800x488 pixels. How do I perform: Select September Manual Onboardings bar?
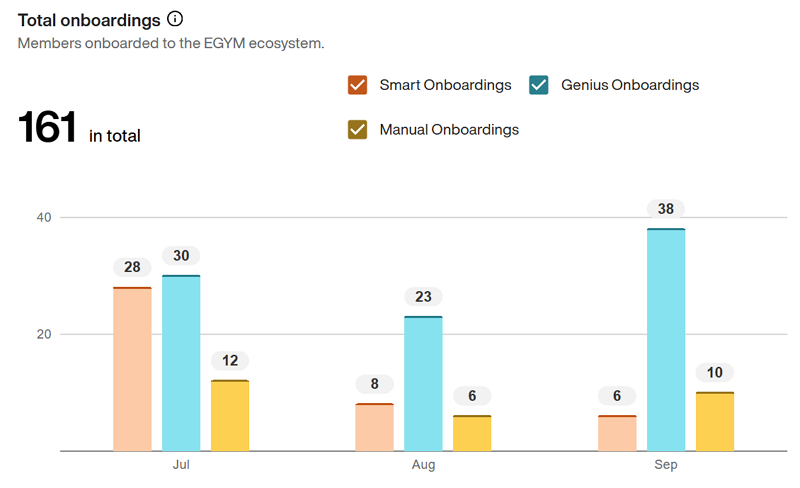point(715,421)
